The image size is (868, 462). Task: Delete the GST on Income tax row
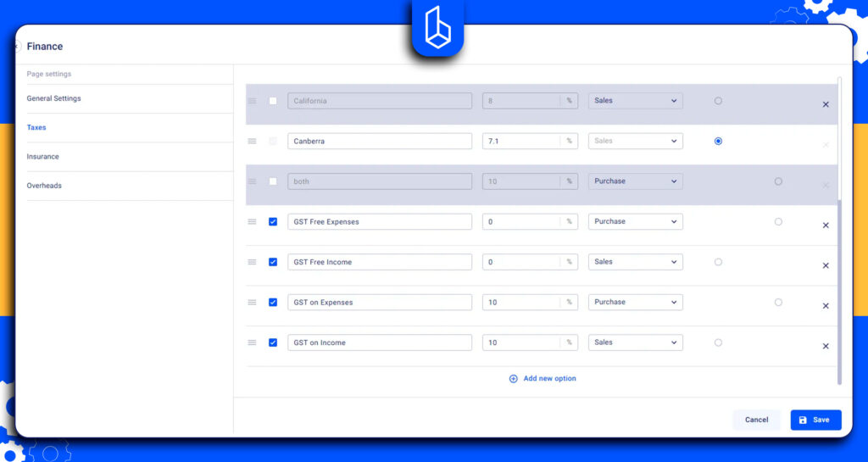826,347
